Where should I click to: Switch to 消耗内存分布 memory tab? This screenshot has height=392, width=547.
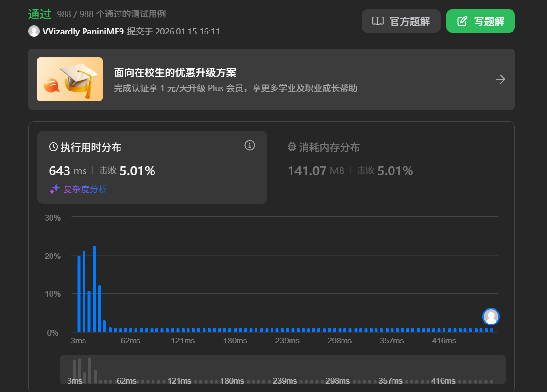click(x=324, y=147)
